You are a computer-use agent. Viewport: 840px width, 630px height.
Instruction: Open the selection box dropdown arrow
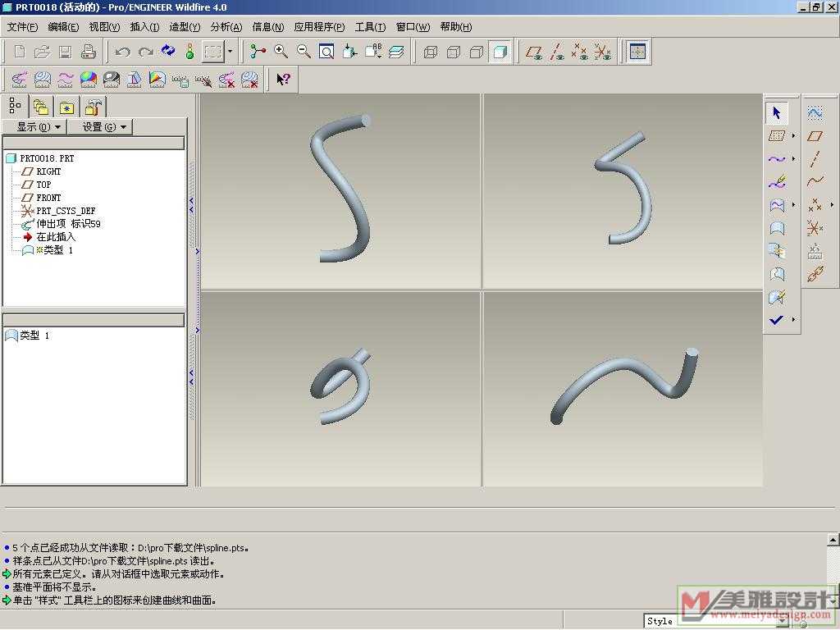(231, 52)
